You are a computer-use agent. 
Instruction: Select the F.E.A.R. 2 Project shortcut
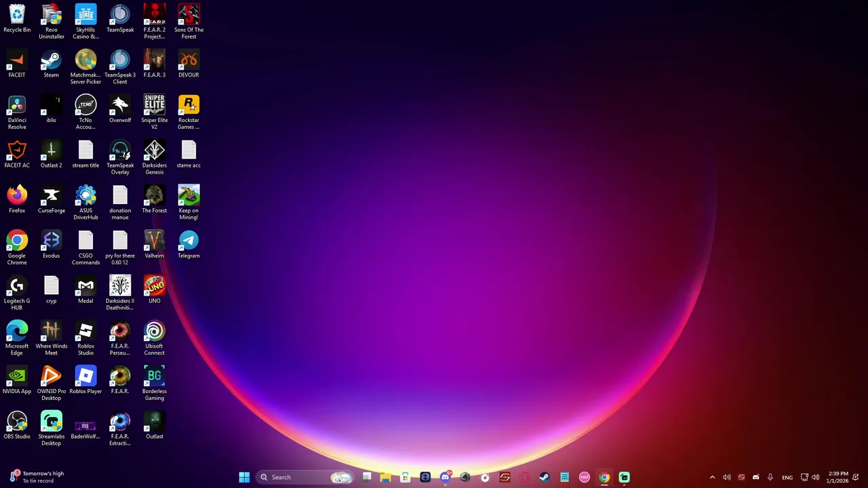coord(155,22)
